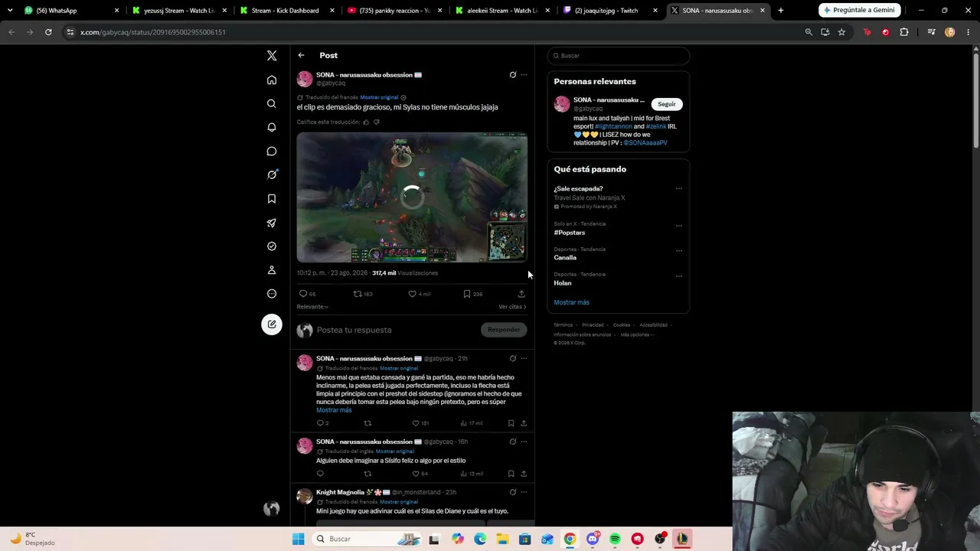The width and height of the screenshot is (980, 551).
Task: Open more options for Canalla trend
Action: pos(678,251)
